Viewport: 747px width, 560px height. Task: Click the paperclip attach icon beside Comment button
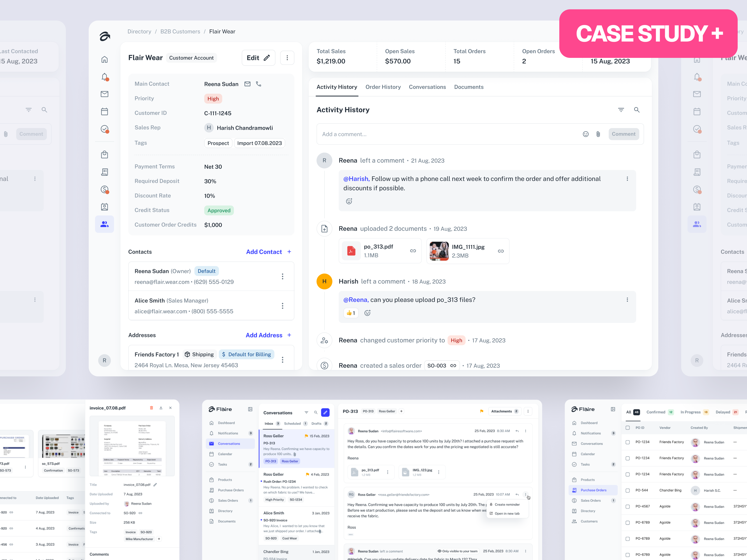click(598, 134)
